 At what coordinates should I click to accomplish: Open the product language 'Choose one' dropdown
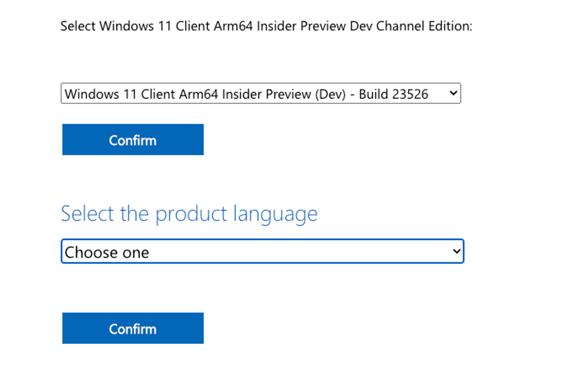click(x=262, y=251)
